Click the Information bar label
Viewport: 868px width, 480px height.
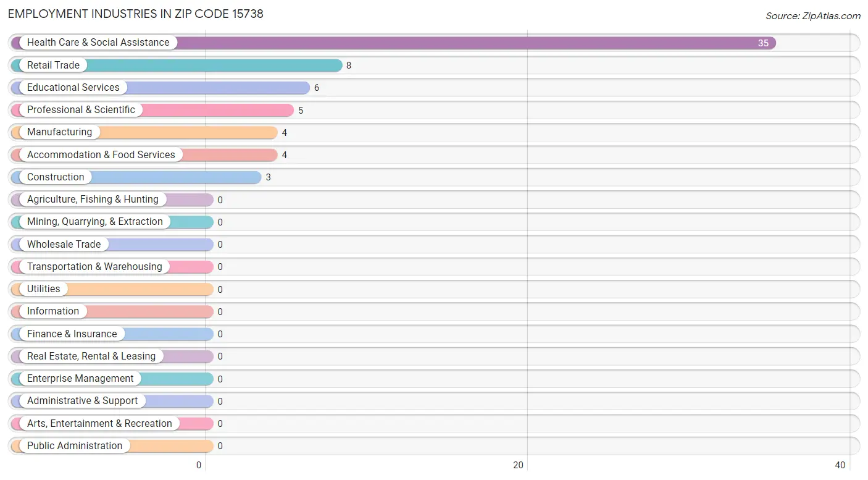coord(53,311)
